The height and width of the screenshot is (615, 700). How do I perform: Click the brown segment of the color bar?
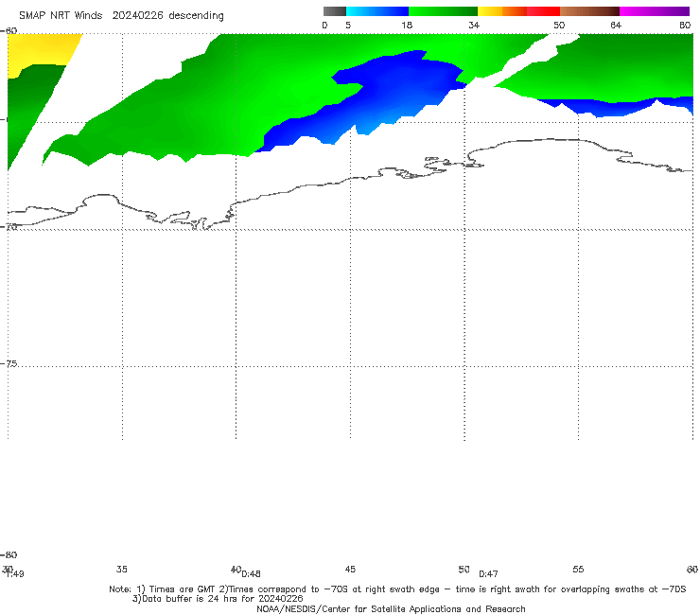(589, 11)
